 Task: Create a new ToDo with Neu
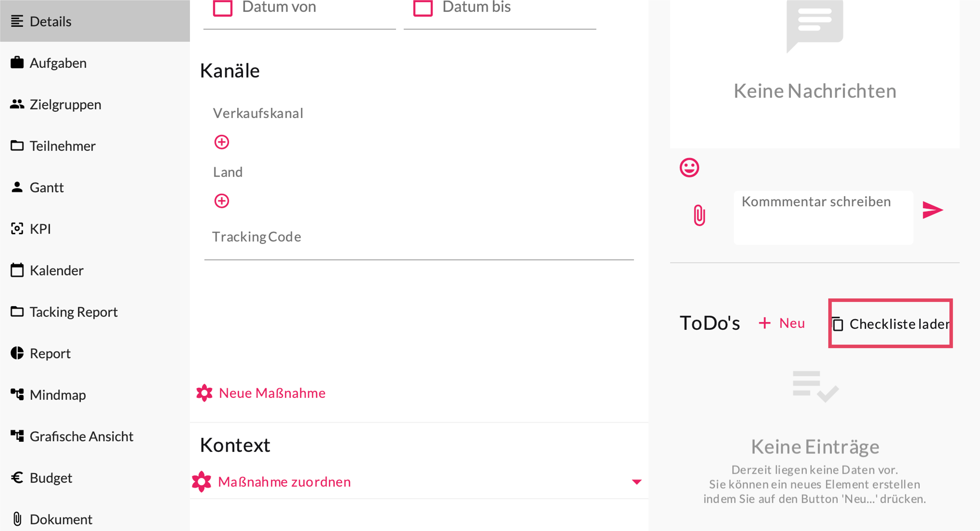pos(782,323)
